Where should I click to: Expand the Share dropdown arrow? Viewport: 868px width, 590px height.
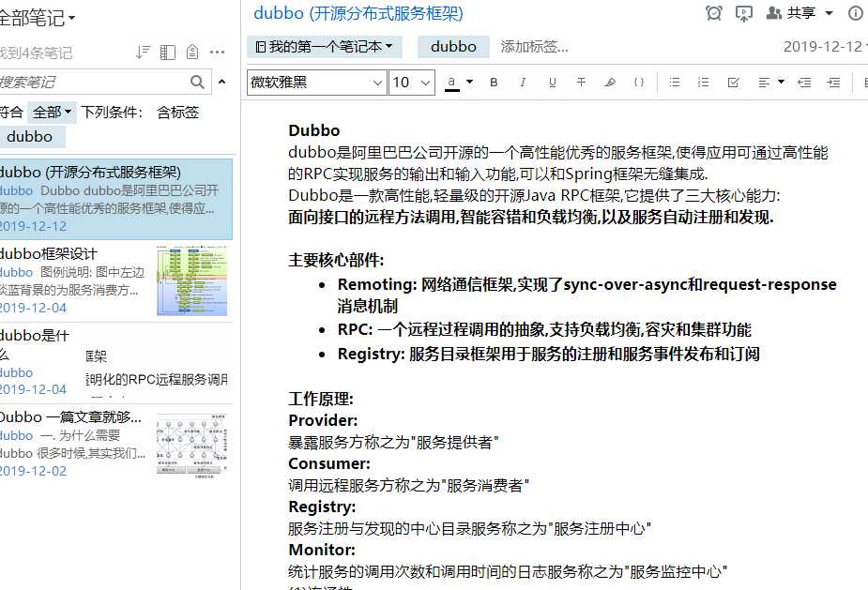point(829,13)
